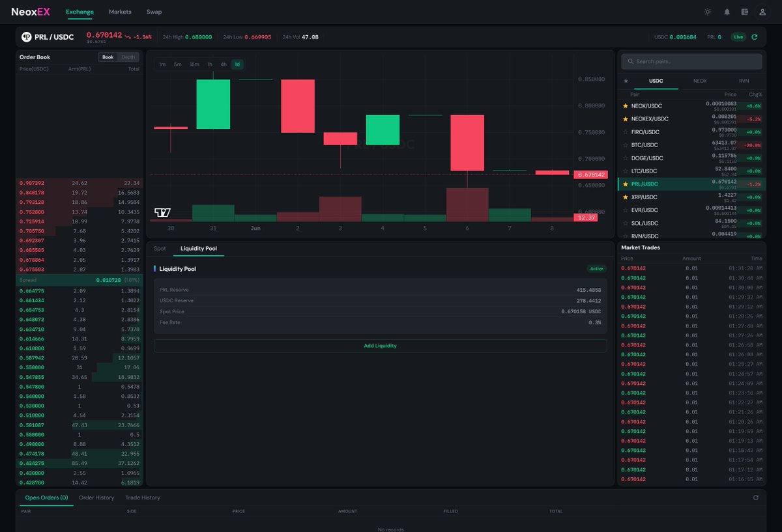The image size is (782, 532).
Task: Open the Swap nav tab
Action: (154, 12)
